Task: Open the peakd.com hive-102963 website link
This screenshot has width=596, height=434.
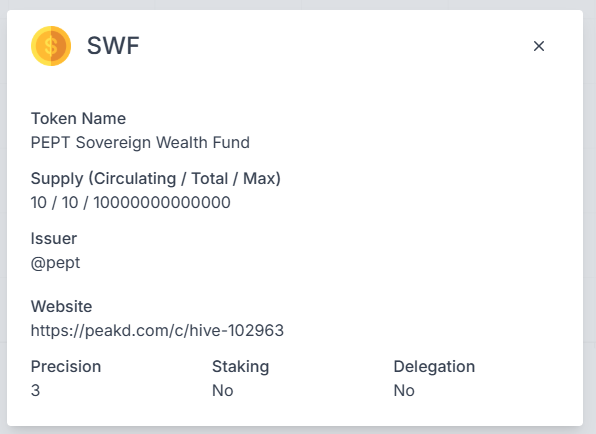Action: (x=157, y=330)
